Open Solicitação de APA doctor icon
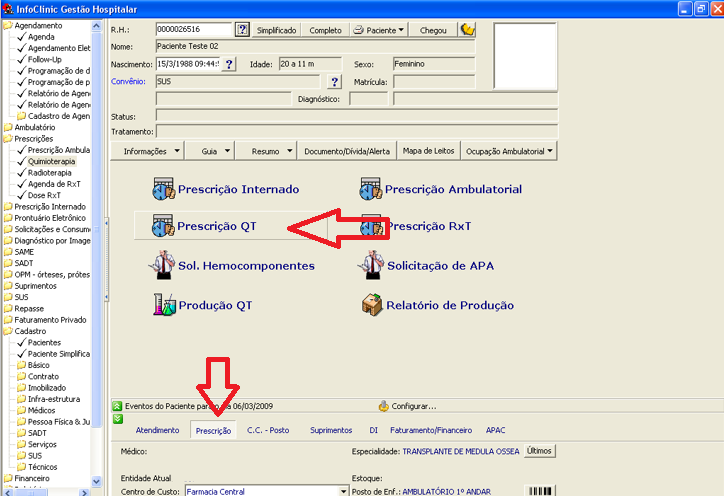The image size is (724, 496). pos(370,265)
